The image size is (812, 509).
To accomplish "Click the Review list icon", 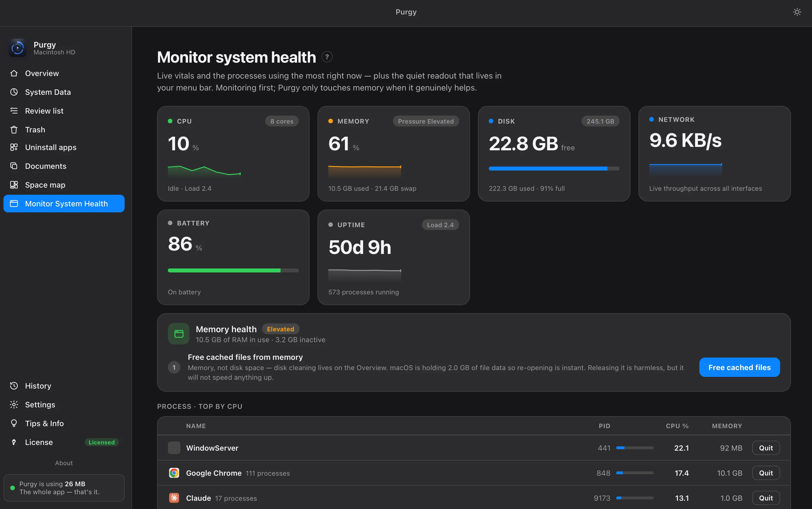I will (x=14, y=110).
